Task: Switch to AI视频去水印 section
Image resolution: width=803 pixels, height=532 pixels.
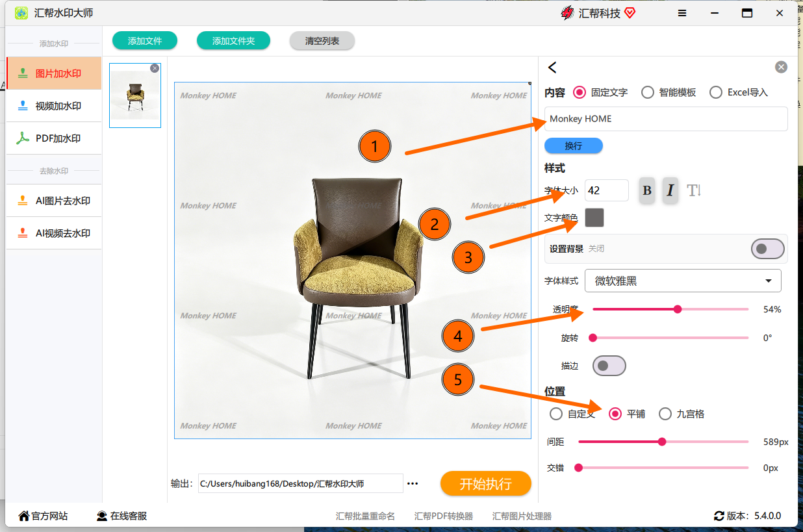Action: (x=54, y=233)
